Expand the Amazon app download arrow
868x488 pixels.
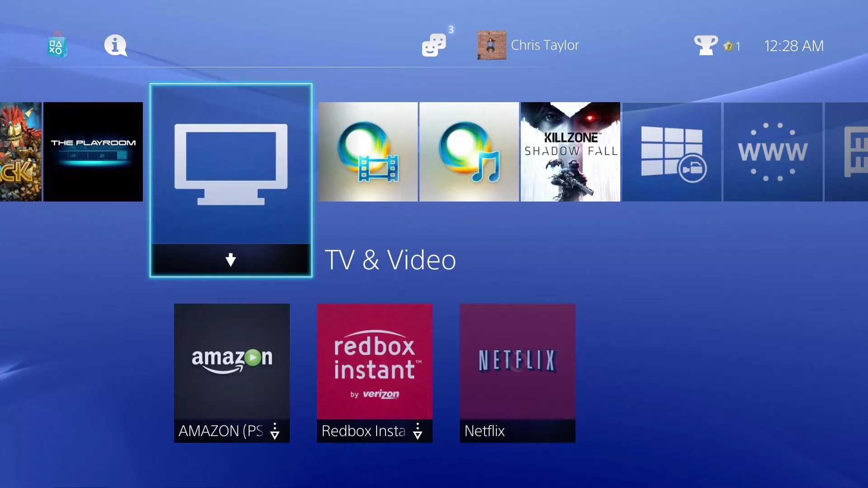pyautogui.click(x=275, y=430)
